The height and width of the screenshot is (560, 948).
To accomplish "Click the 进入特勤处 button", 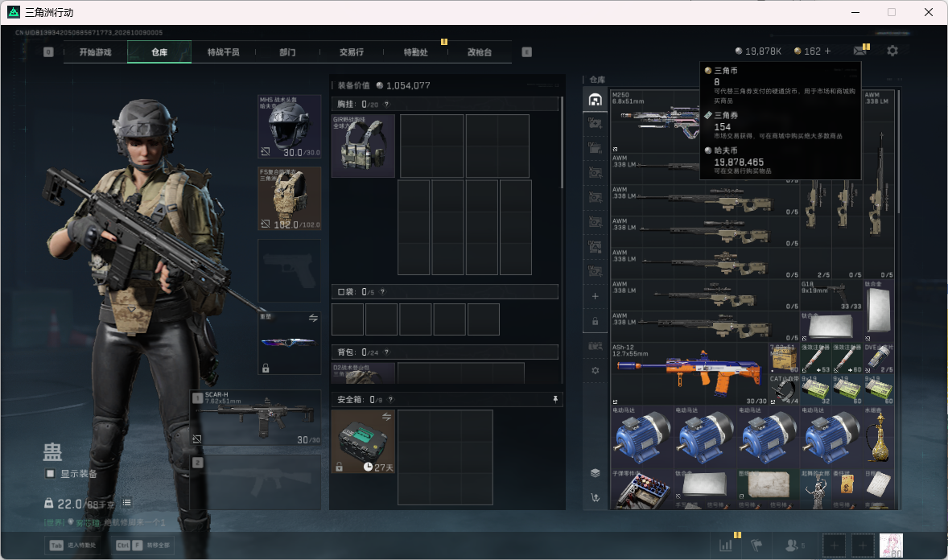I will (73, 546).
